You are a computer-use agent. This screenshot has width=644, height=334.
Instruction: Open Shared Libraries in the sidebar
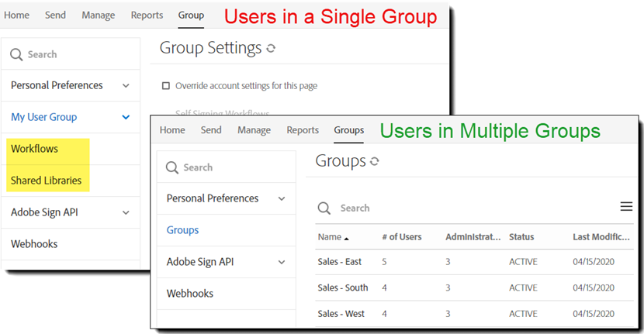46,181
